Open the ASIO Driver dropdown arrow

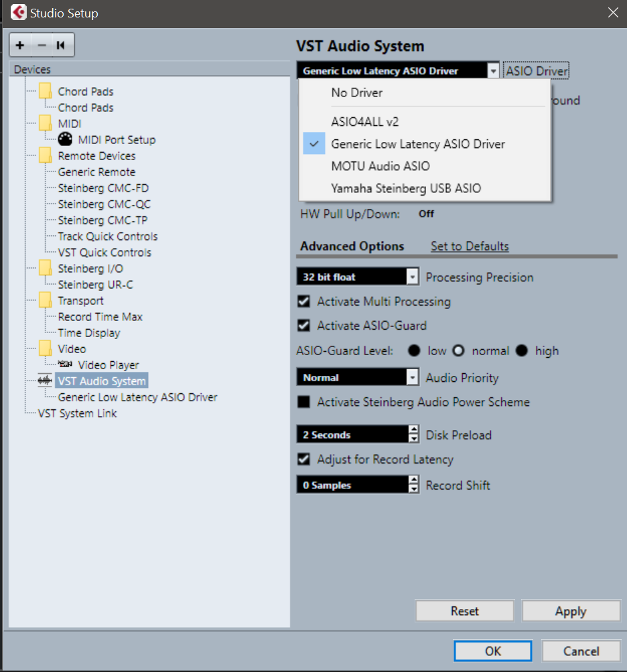tap(493, 71)
